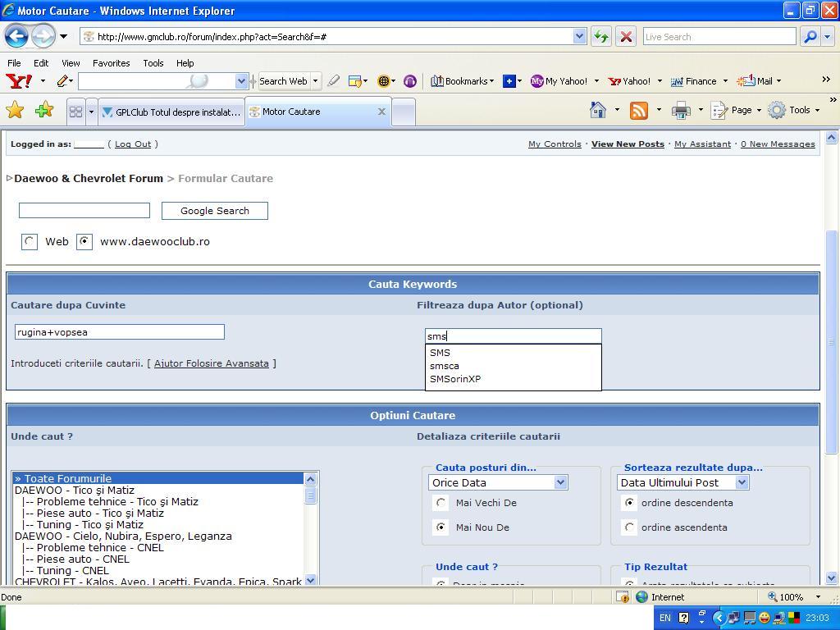Switch to the GPLClub tab
The height and width of the screenshot is (630, 840).
[x=171, y=112]
